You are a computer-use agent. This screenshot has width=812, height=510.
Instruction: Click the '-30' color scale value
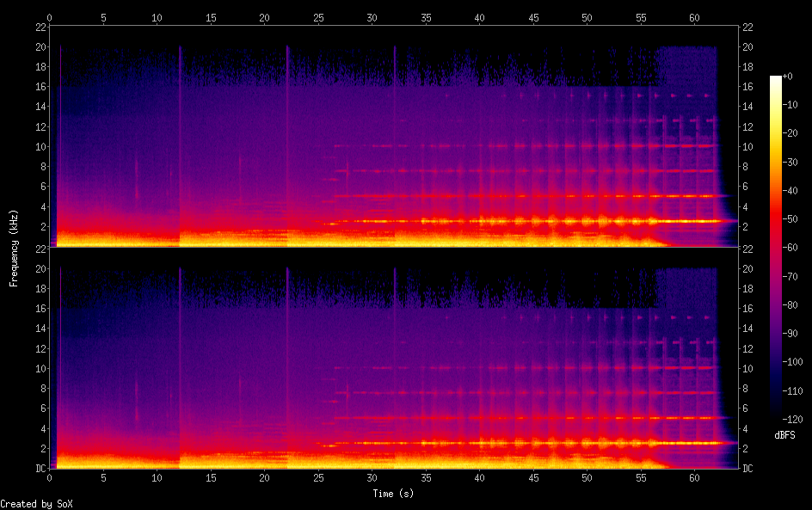click(790, 162)
